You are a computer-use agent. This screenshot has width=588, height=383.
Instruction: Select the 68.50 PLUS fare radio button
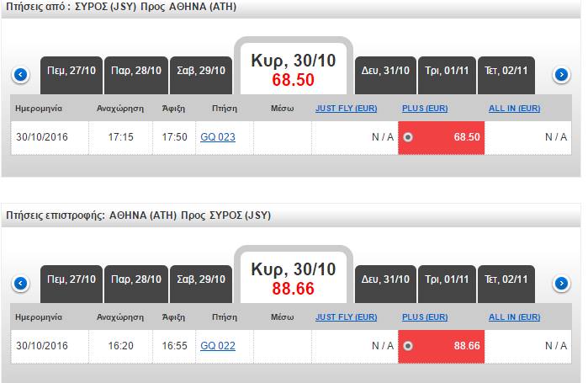pyautogui.click(x=408, y=137)
